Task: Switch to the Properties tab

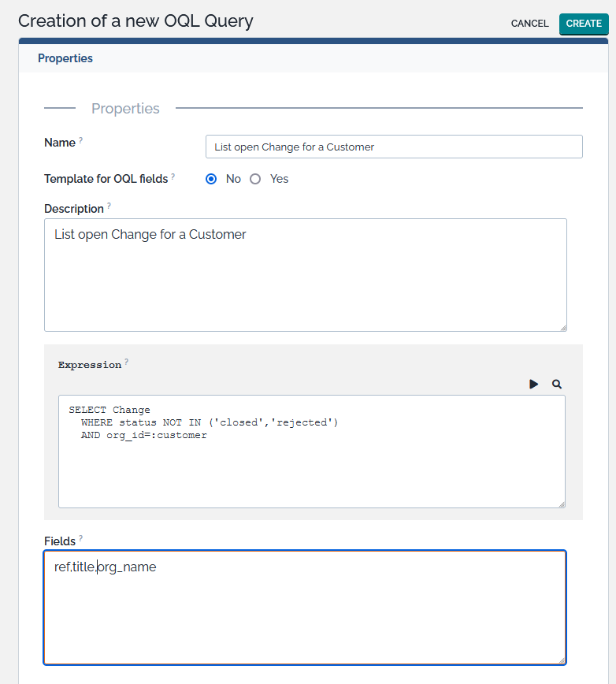Action: (65, 58)
